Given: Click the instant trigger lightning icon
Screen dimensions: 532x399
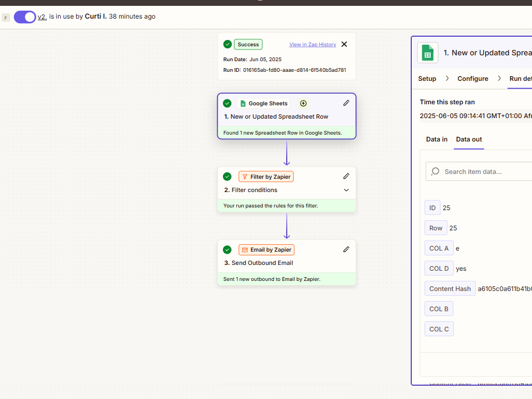Looking at the screenshot, I should (303, 104).
